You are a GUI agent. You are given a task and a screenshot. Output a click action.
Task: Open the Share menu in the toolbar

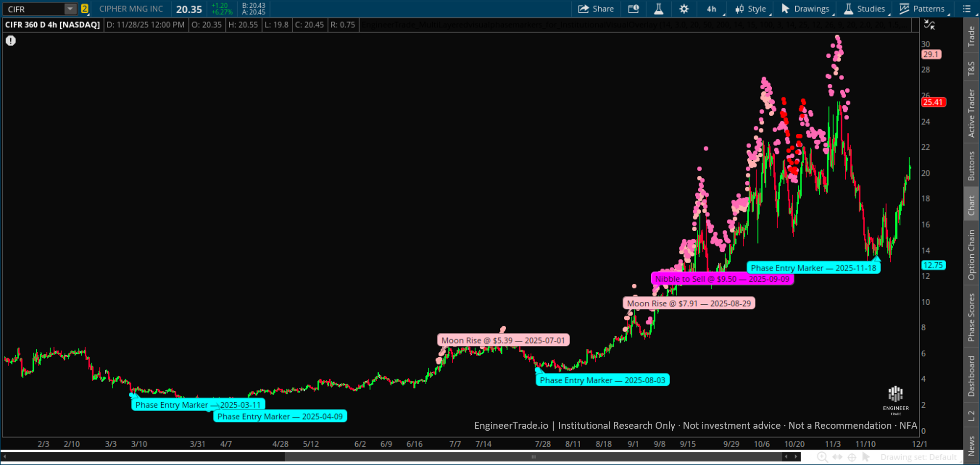point(596,8)
